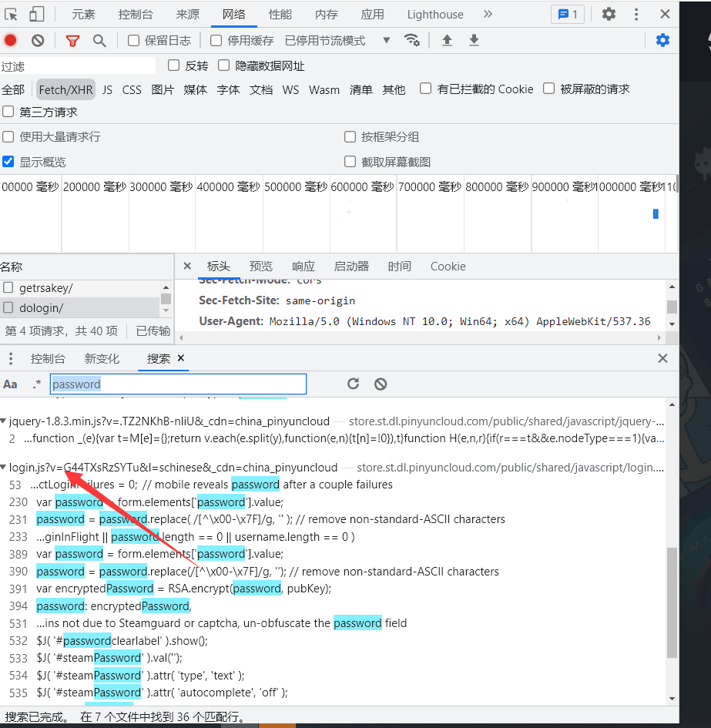Refresh the search results
Screen dimensions: 711x728
coord(353,384)
